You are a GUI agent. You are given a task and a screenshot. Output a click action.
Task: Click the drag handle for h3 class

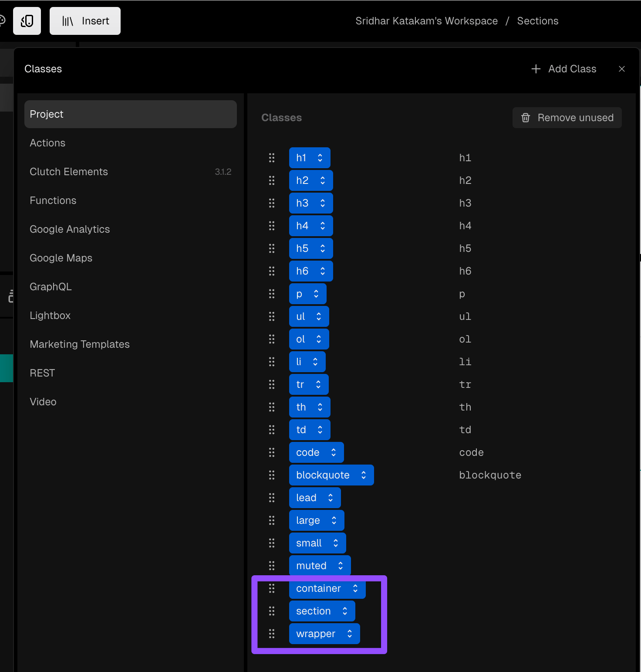[272, 203]
